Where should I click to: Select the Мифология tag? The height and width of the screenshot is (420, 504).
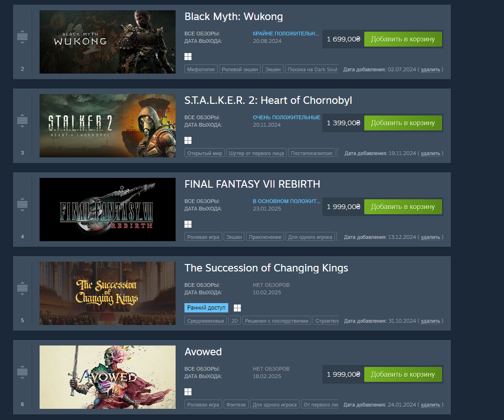coord(201,69)
